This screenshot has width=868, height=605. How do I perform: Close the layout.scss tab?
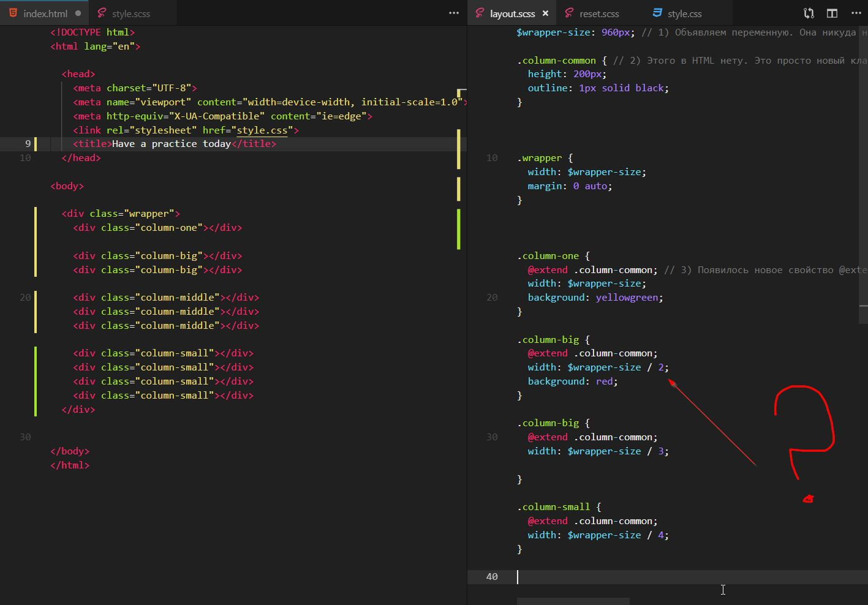[545, 13]
